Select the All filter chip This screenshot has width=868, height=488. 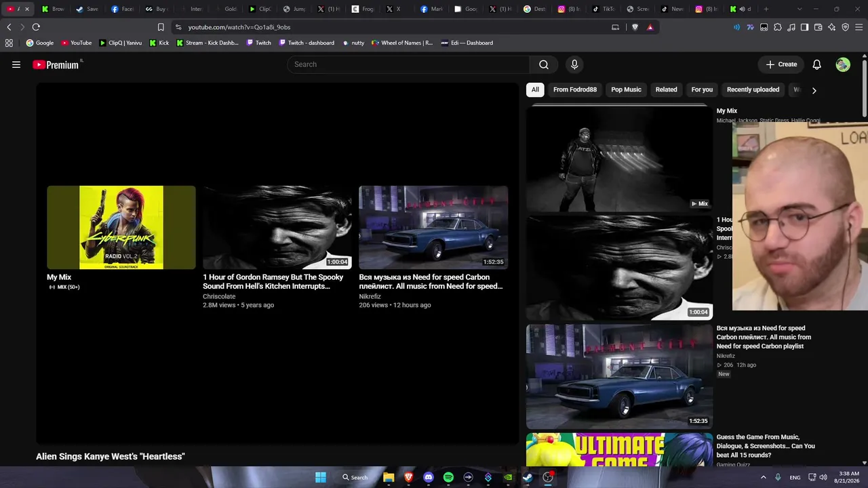[535, 89]
